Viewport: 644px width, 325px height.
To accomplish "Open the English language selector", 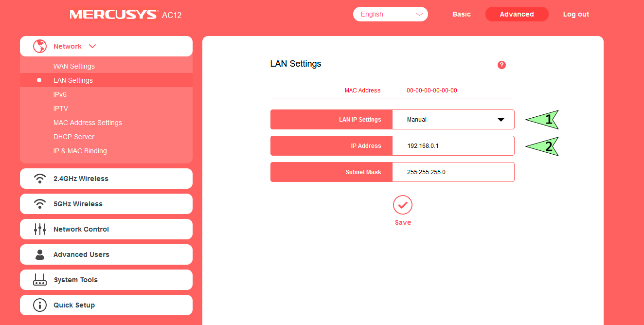I will point(390,14).
